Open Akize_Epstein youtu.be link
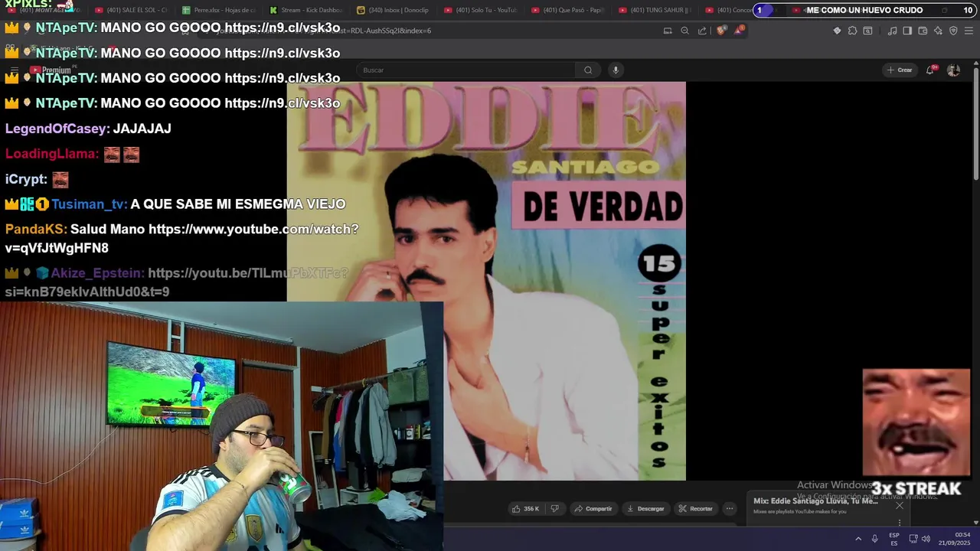 click(176, 282)
